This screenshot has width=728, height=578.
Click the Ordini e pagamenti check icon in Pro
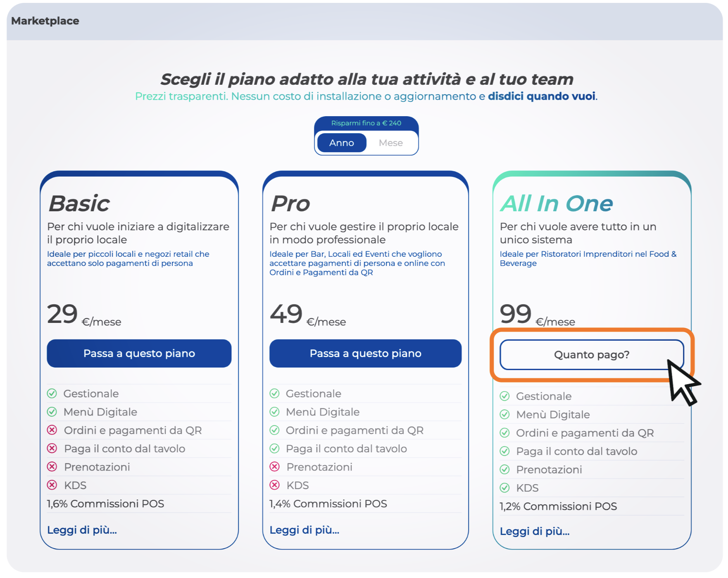tap(275, 430)
